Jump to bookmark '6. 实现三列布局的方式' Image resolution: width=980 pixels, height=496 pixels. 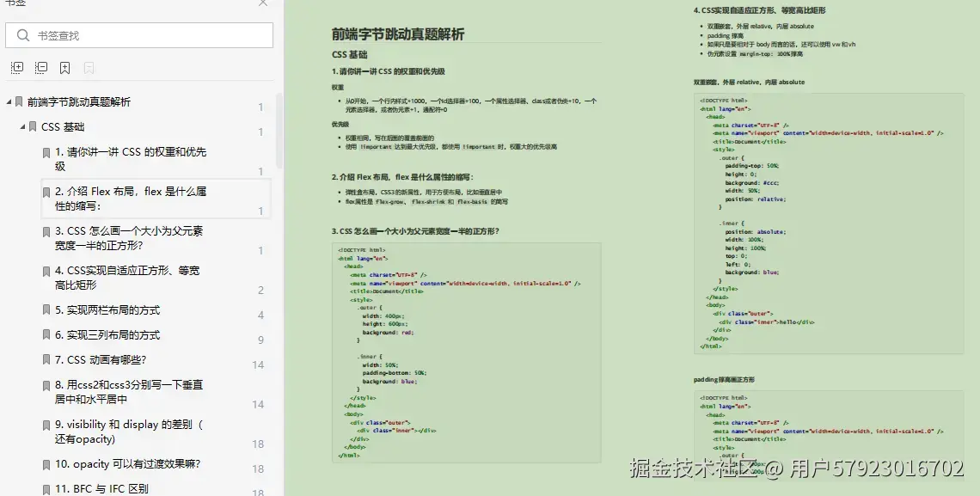pos(107,335)
